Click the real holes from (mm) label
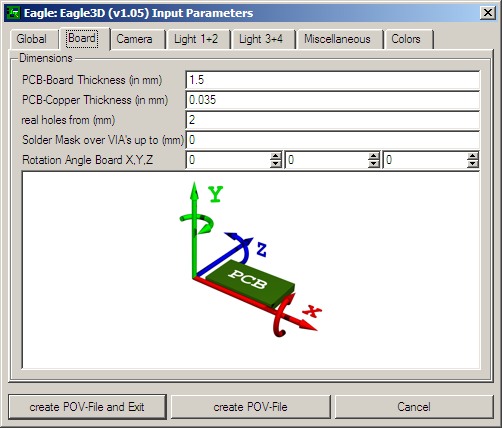Screen dimensions: 502x428 68,120
